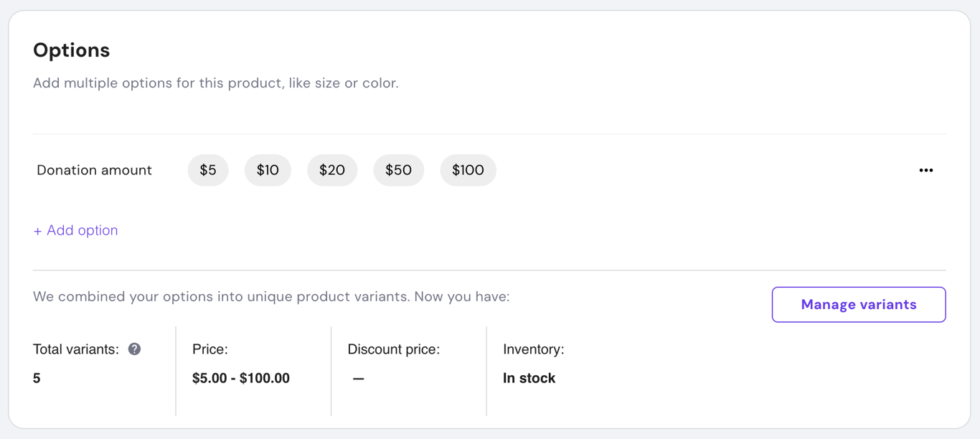Select the $50 donation amount chip

(398, 170)
